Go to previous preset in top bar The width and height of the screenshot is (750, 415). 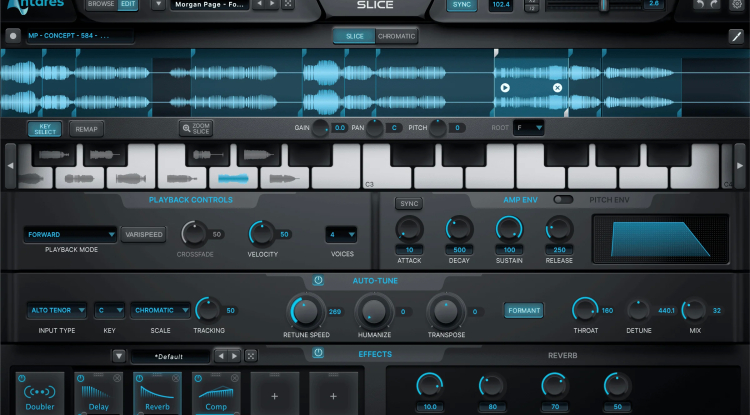coord(259,4)
